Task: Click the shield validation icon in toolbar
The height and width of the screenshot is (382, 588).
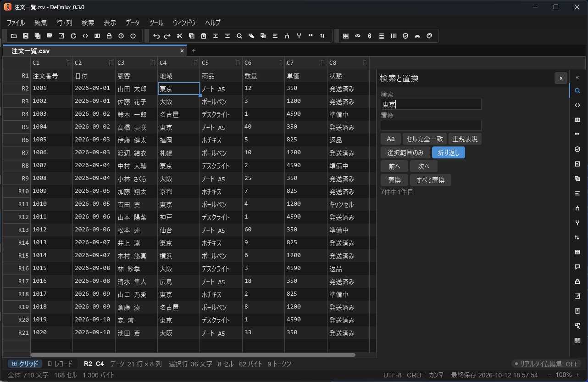Action: pyautogui.click(x=405, y=36)
